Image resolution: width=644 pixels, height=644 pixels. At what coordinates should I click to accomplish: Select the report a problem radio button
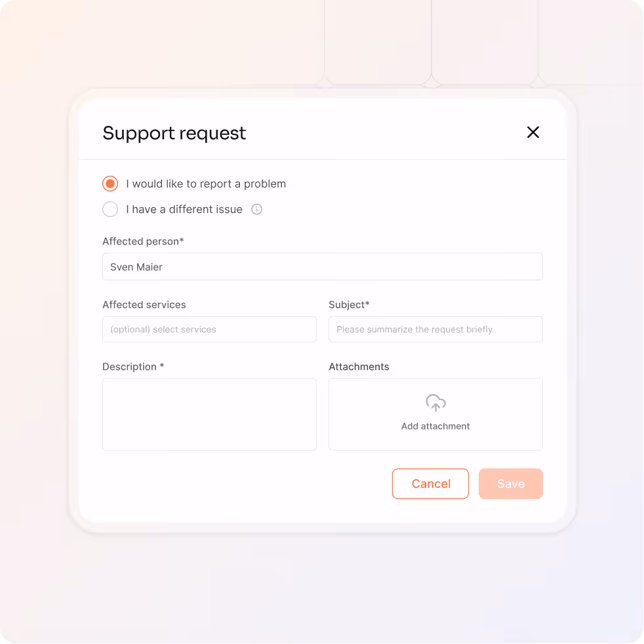pyautogui.click(x=110, y=184)
